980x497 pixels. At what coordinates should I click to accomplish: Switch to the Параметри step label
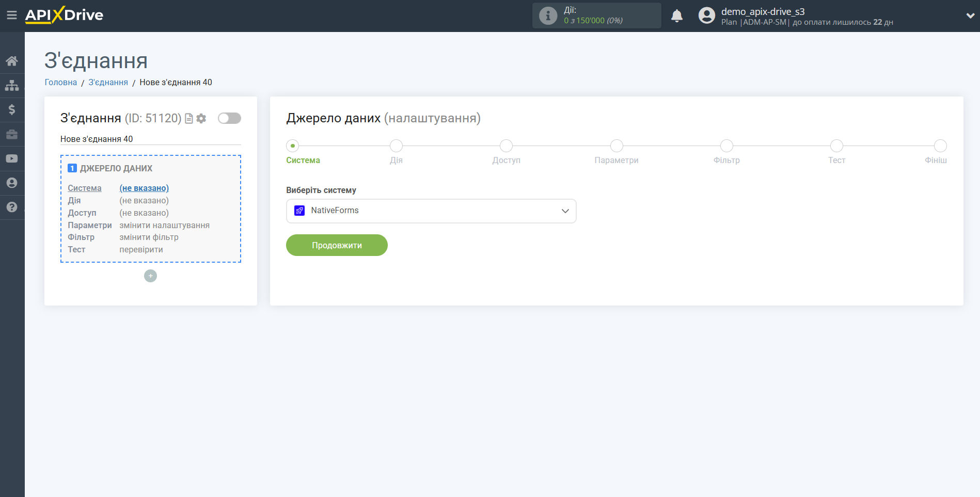[x=617, y=161]
